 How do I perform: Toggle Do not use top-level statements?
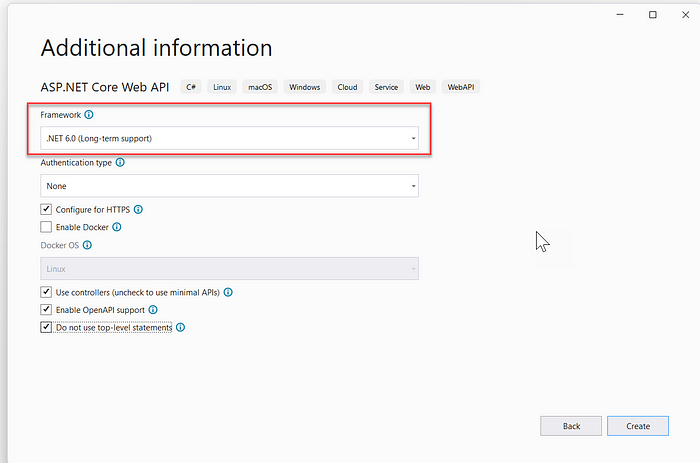pos(46,327)
